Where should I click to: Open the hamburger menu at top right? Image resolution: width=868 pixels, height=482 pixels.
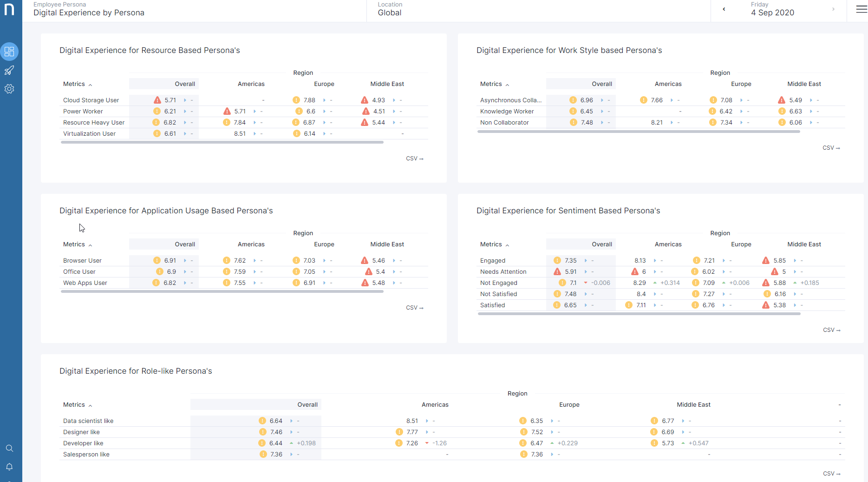click(861, 9)
